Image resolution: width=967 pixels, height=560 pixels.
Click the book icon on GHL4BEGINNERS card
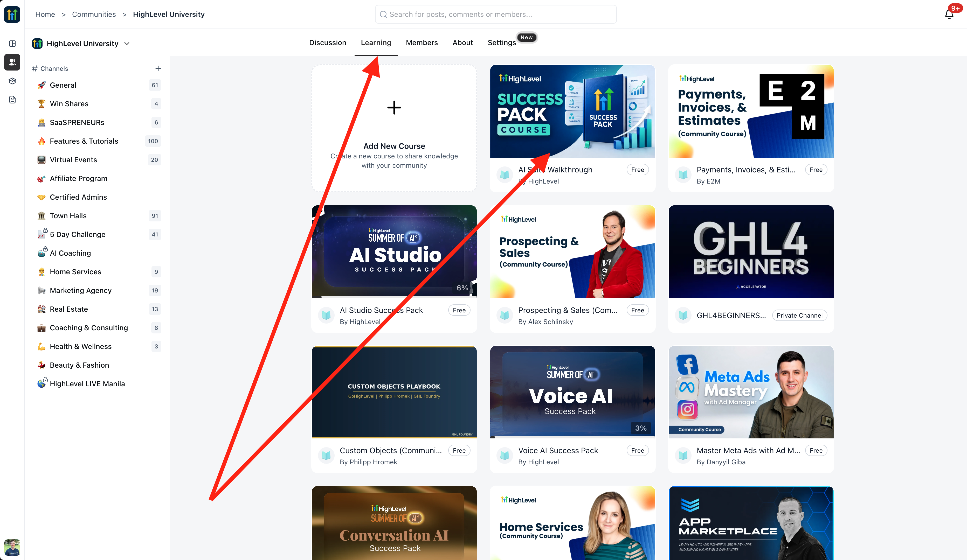[683, 315]
